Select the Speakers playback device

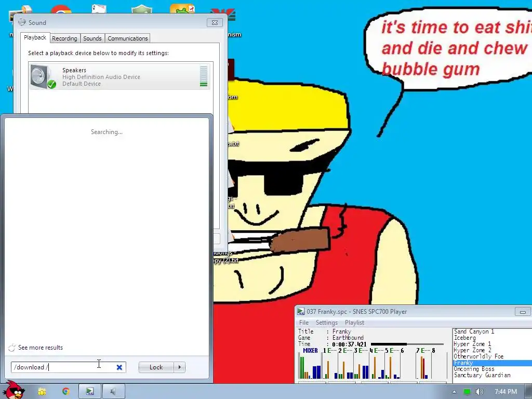119,76
